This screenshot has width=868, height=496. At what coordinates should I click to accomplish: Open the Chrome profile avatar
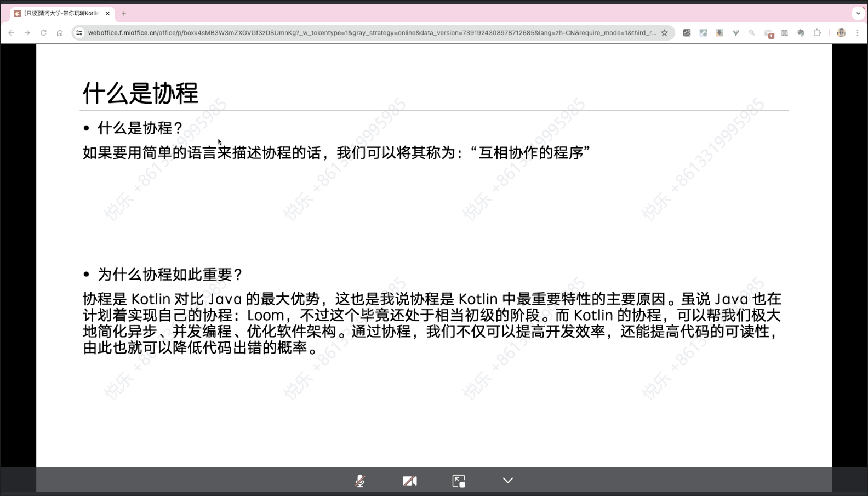841,33
